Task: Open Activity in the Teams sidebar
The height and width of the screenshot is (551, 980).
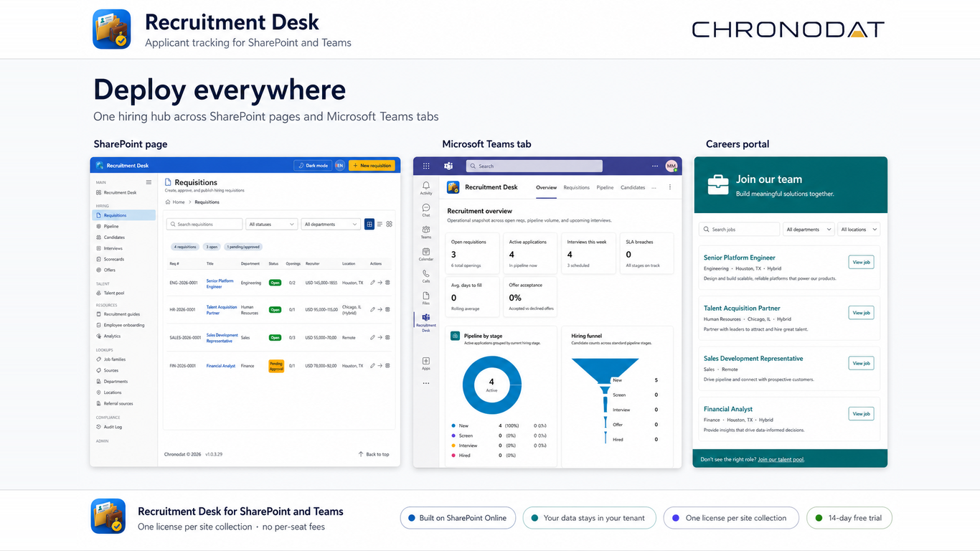Action: [426, 188]
